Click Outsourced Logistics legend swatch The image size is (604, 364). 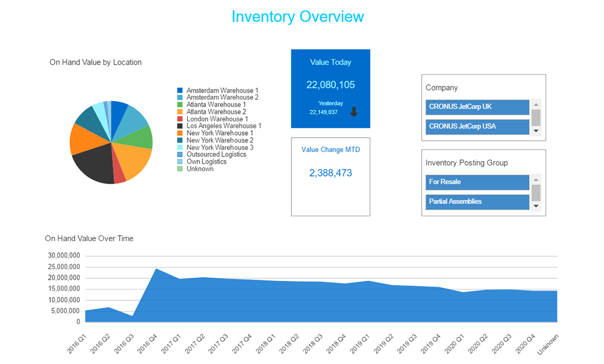pyautogui.click(x=180, y=155)
